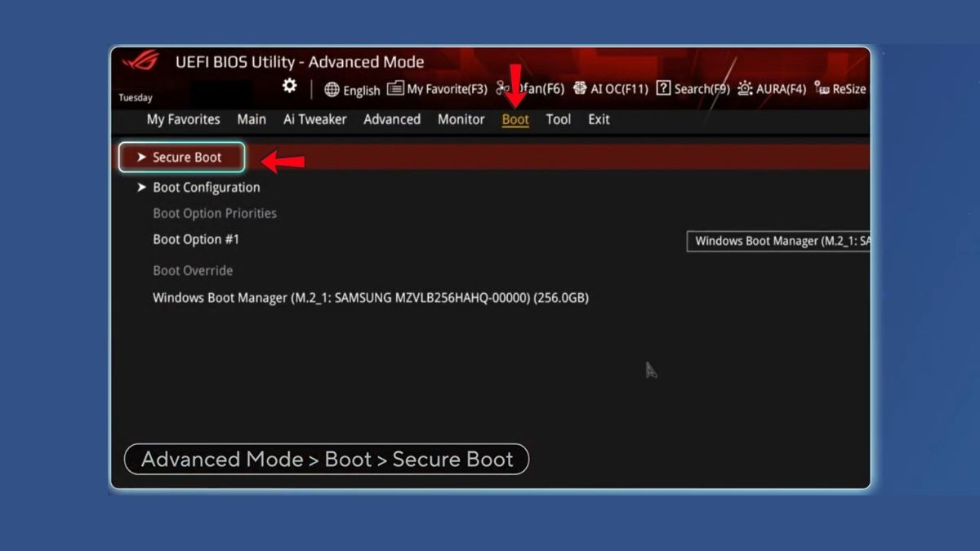Open the Advanced tab

click(392, 119)
